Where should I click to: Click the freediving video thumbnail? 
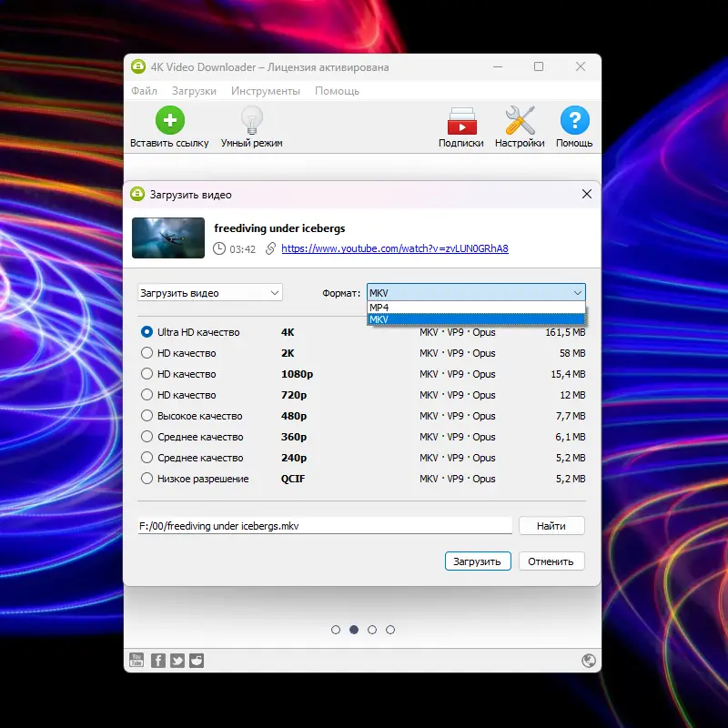click(168, 238)
